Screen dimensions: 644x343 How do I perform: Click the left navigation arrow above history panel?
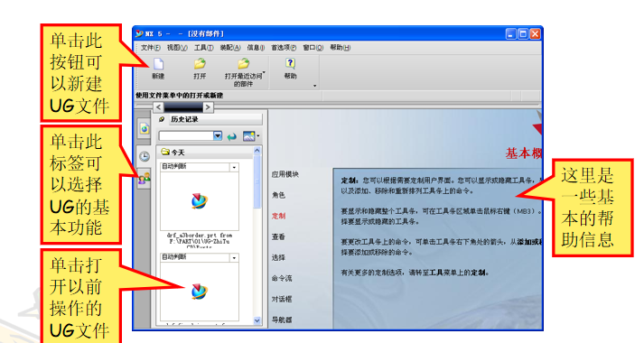pyautogui.click(x=159, y=107)
